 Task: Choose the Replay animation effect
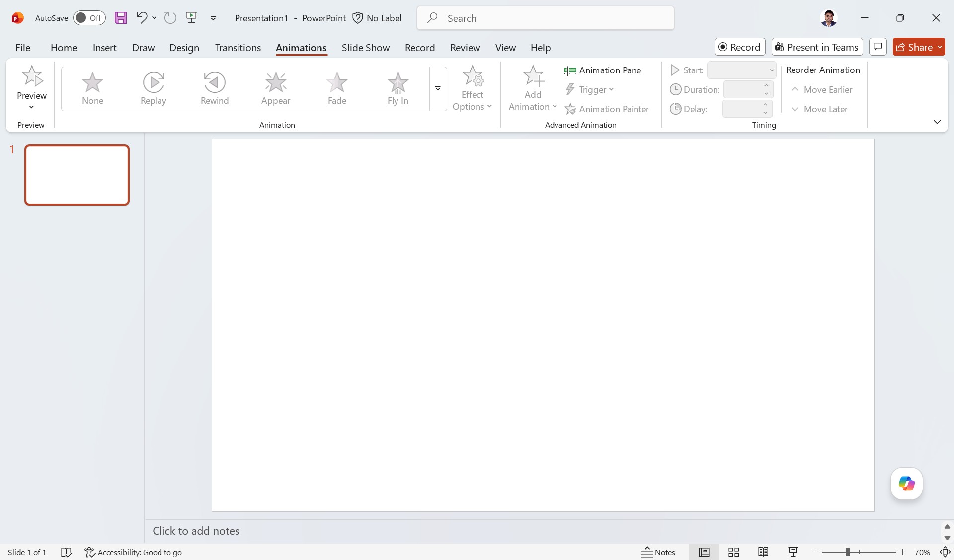(x=153, y=89)
